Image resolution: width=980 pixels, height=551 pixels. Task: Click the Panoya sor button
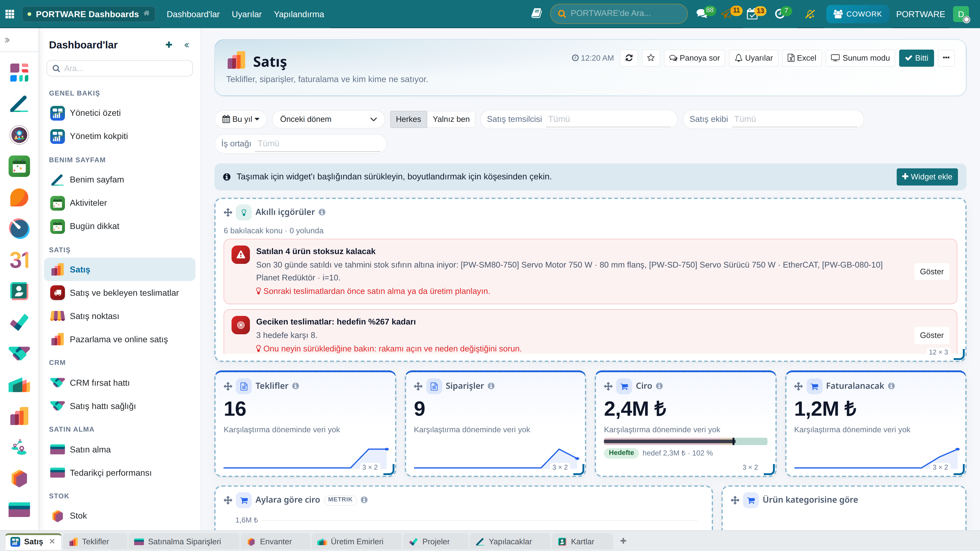[x=694, y=58]
